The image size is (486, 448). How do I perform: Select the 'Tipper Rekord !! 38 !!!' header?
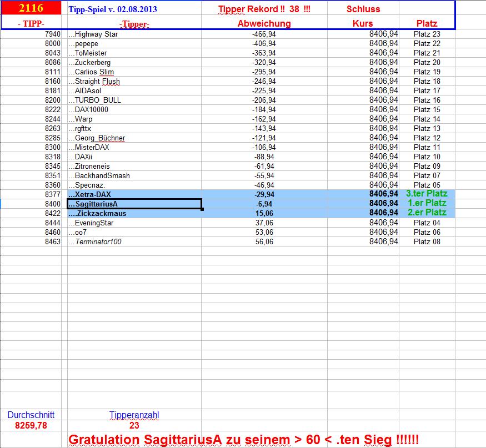(264, 9)
